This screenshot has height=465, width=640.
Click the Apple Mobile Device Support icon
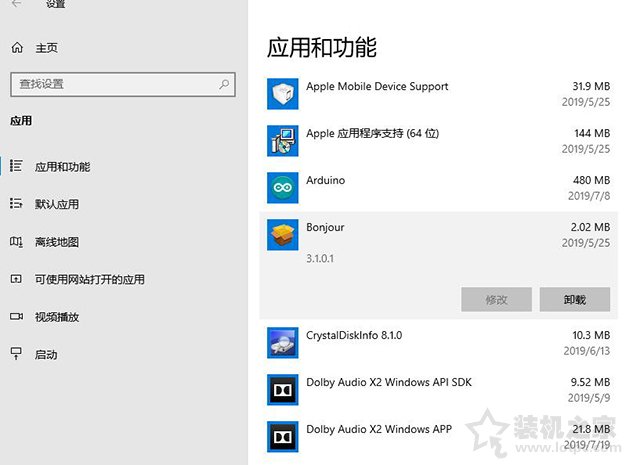coord(282,94)
